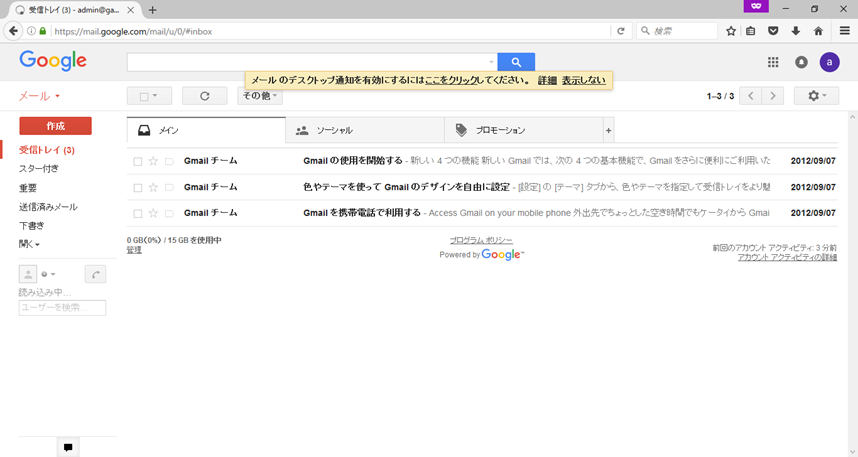Mark 'Gmail の使用を開始する' email as important
The width and height of the screenshot is (858, 457).
point(169,161)
